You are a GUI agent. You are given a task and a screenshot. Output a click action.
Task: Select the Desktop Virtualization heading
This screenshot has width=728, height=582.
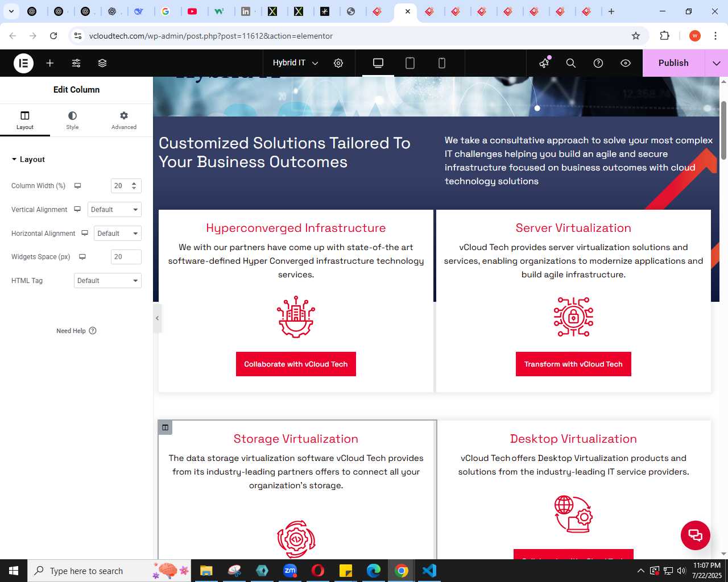[573, 439]
